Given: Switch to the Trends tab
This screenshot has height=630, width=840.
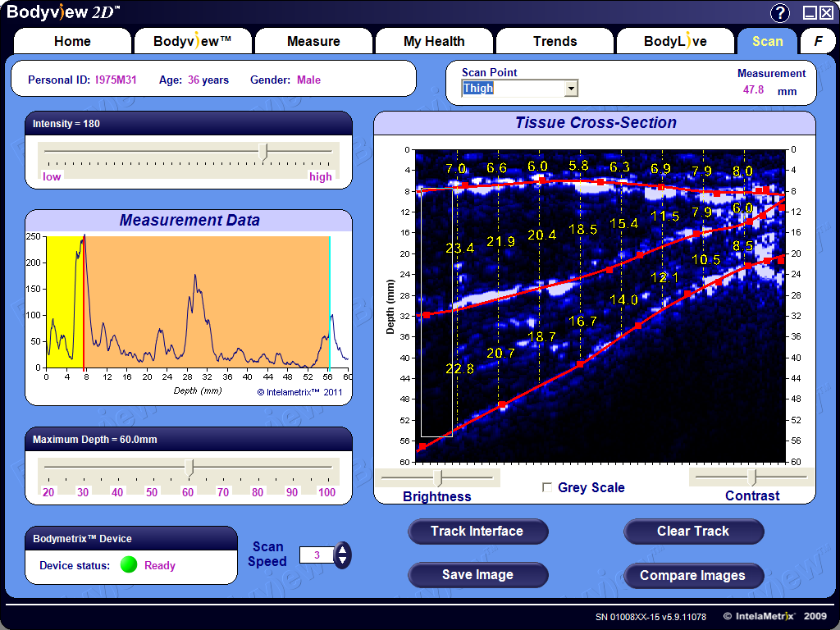Looking at the screenshot, I should [x=555, y=41].
